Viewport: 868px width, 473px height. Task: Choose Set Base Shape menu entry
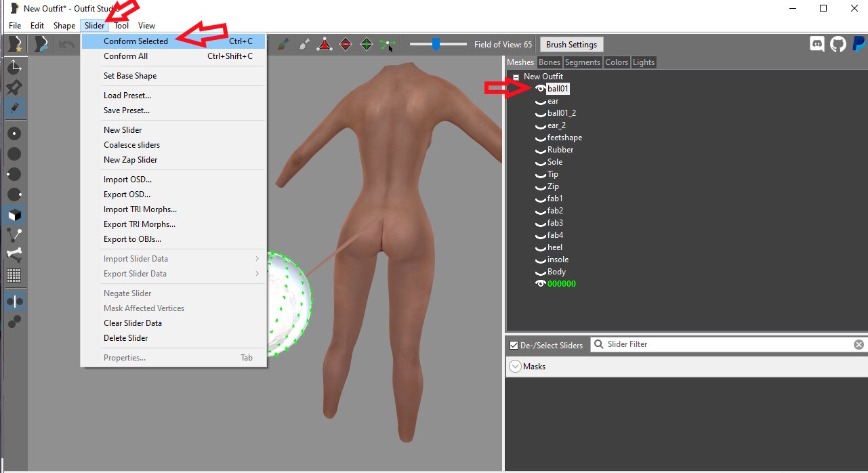(x=173, y=76)
